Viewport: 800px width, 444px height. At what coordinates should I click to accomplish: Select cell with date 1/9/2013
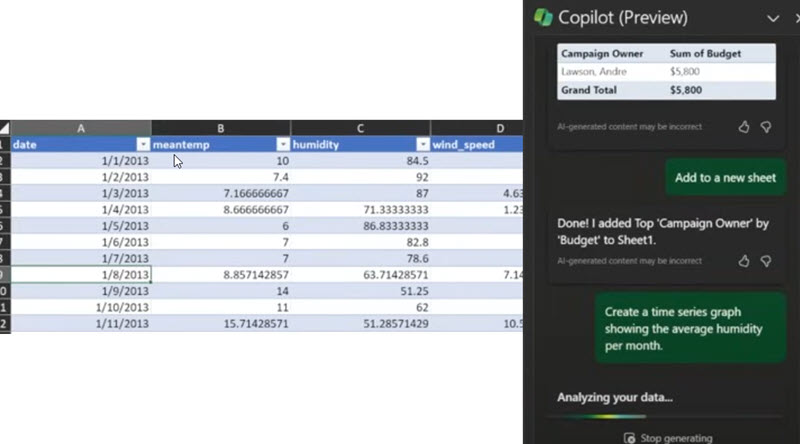81,291
